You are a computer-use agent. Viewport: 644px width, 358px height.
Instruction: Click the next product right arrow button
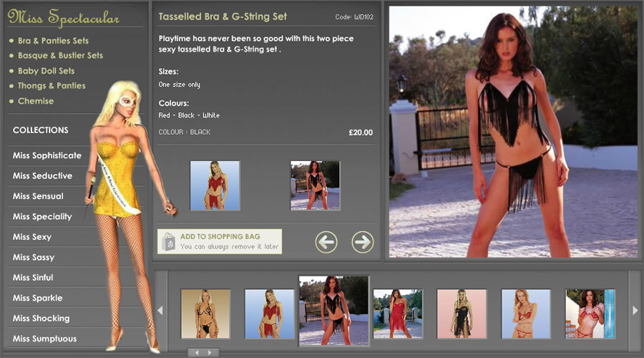[x=363, y=242]
